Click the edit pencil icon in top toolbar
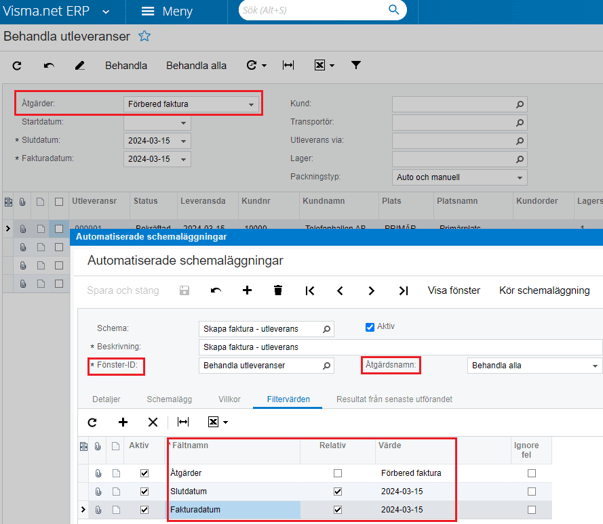603x524 pixels. coord(80,66)
